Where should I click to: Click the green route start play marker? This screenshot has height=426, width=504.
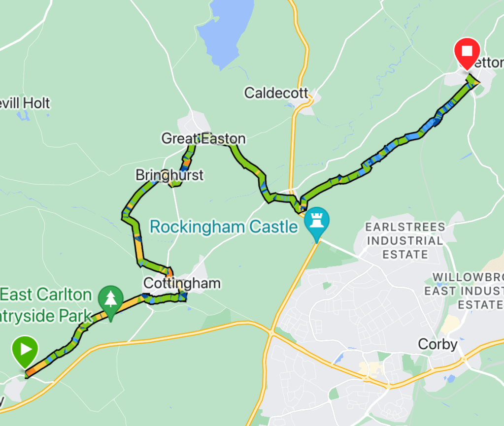point(25,351)
